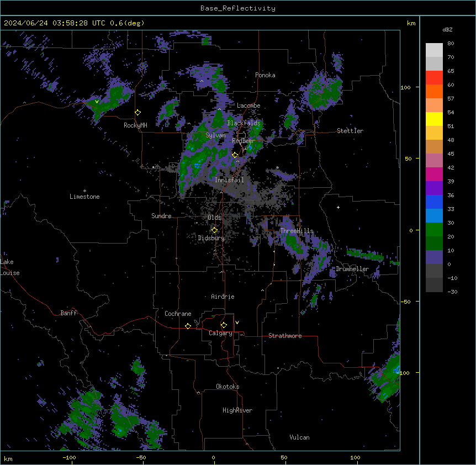Click the Innisfail town label
The image size is (476, 465).
(x=229, y=180)
